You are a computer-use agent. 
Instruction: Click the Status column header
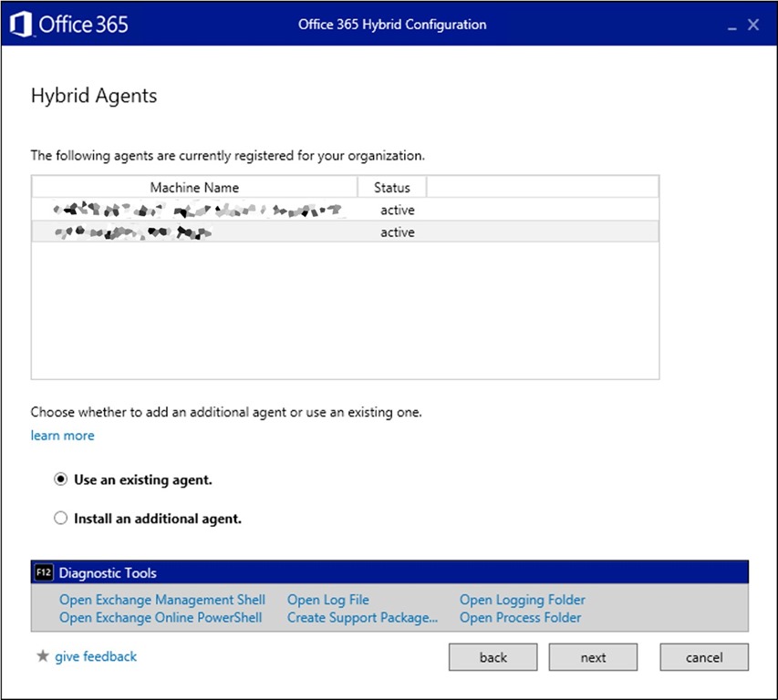pyautogui.click(x=392, y=188)
